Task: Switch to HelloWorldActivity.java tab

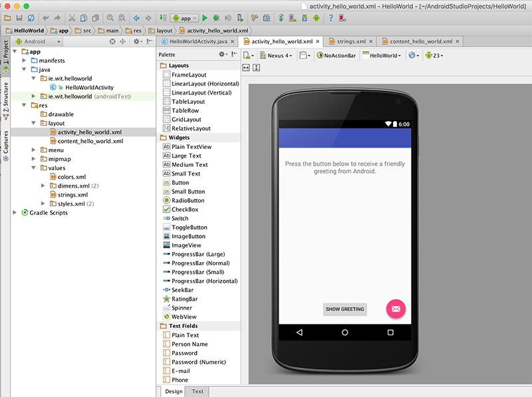Action: pos(198,41)
